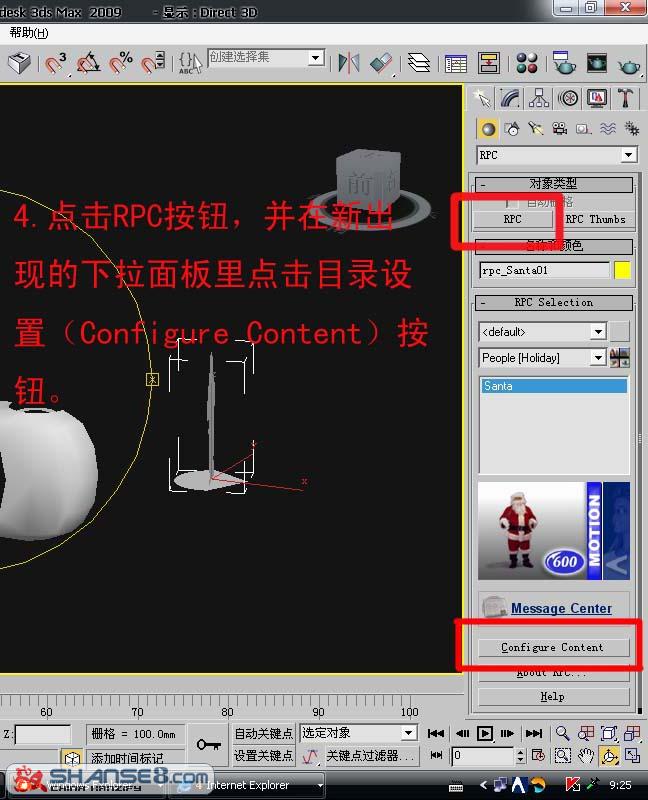Select the Geometry category sphere icon
This screenshot has height=800, width=648.
[488, 129]
